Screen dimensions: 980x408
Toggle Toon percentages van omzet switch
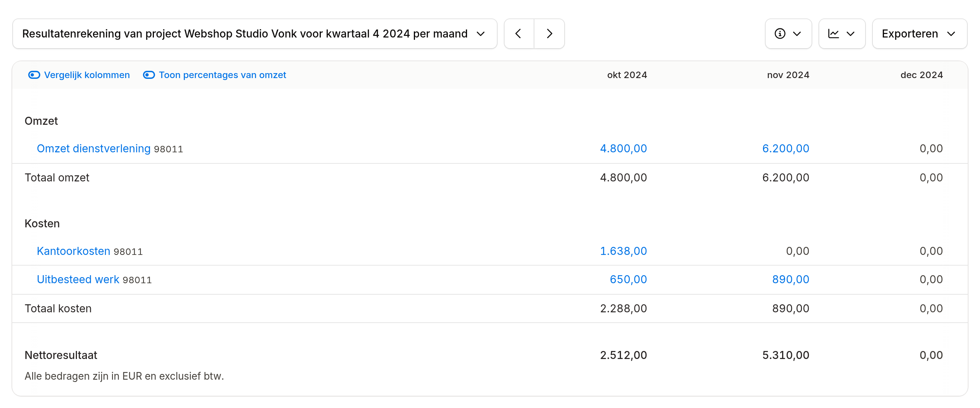pyautogui.click(x=149, y=75)
